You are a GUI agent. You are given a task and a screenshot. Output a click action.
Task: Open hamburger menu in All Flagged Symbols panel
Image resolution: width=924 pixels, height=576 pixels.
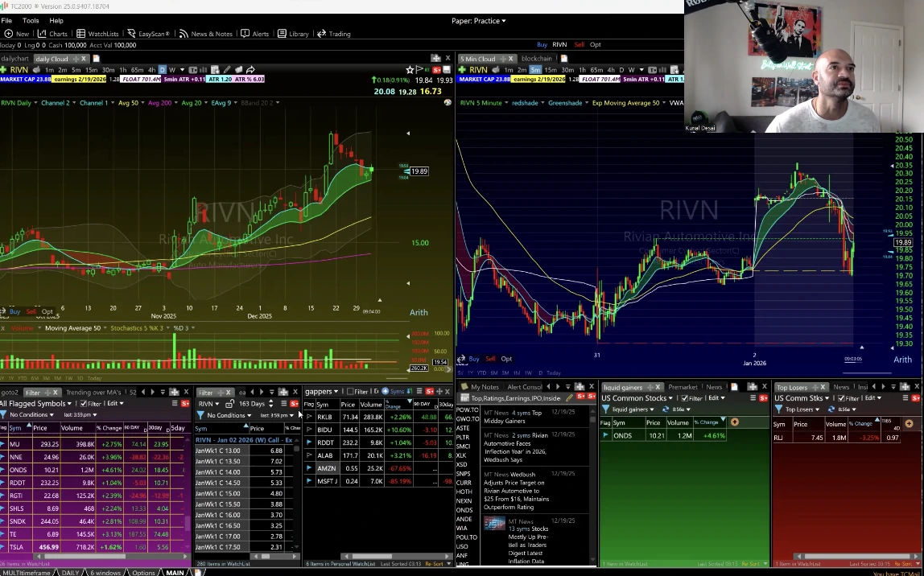pyautogui.click(x=175, y=403)
